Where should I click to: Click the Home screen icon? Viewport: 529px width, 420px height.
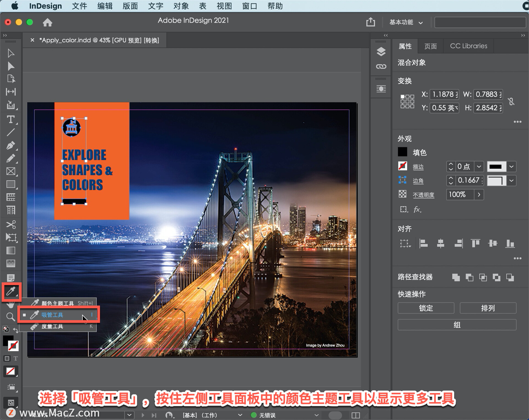pyautogui.click(x=47, y=22)
